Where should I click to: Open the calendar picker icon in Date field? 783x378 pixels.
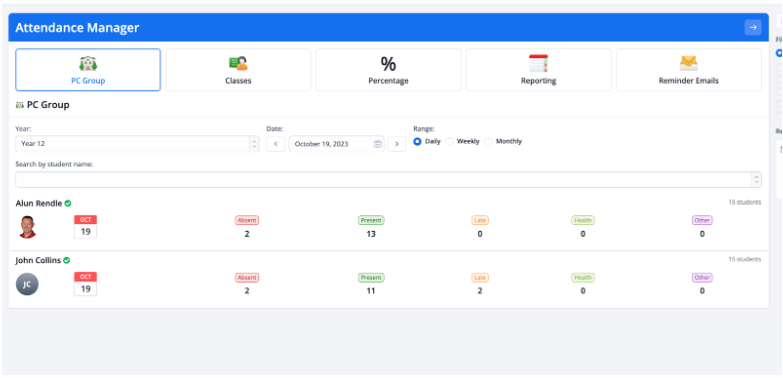(378, 144)
